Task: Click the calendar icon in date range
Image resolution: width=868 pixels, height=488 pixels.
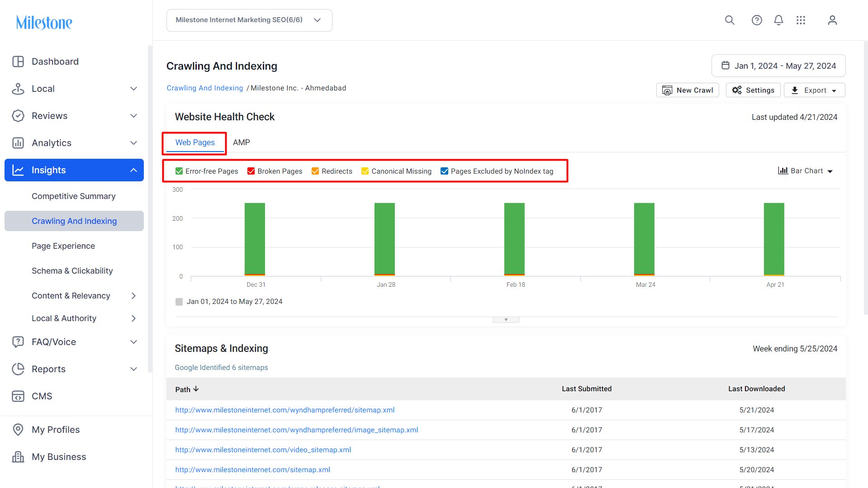Action: 726,66
